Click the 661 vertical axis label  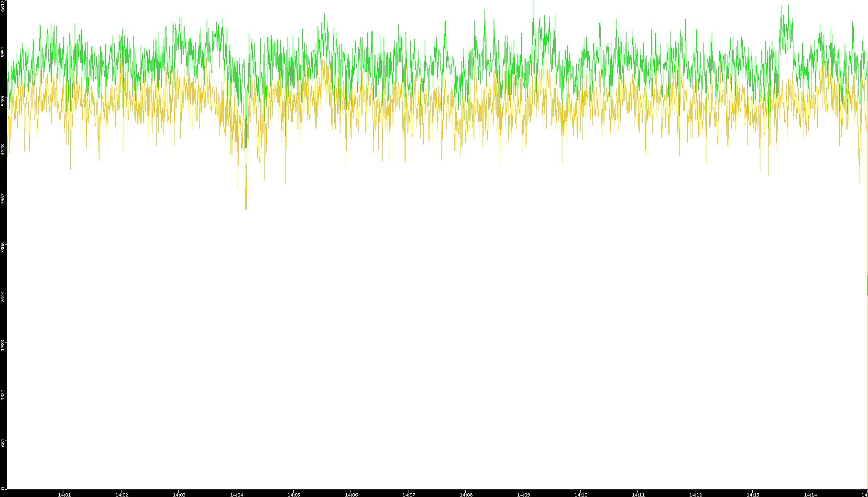[x=3, y=443]
